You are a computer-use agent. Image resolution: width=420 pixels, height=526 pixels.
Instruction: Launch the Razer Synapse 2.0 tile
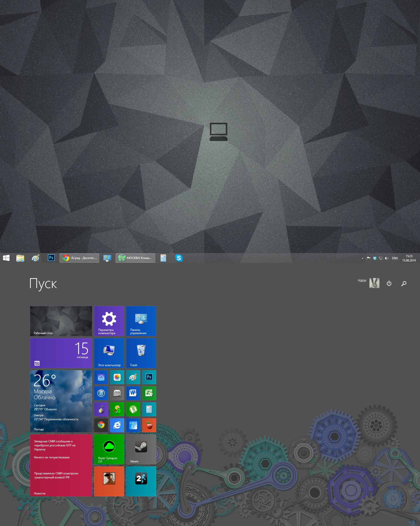click(109, 449)
